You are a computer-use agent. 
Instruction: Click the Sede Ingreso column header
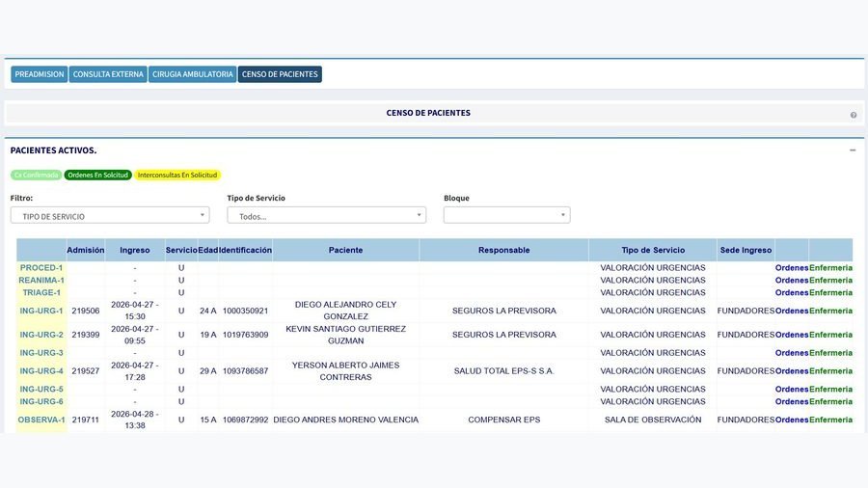(x=746, y=250)
